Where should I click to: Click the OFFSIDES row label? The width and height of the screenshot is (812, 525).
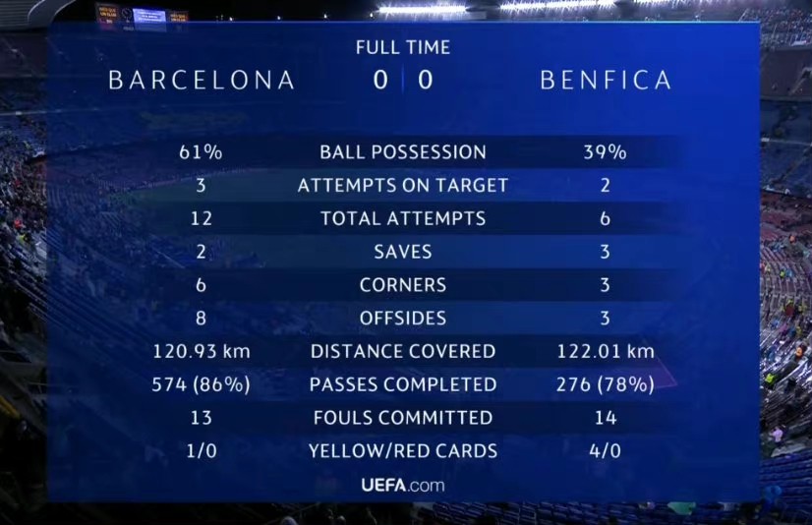pyautogui.click(x=403, y=318)
